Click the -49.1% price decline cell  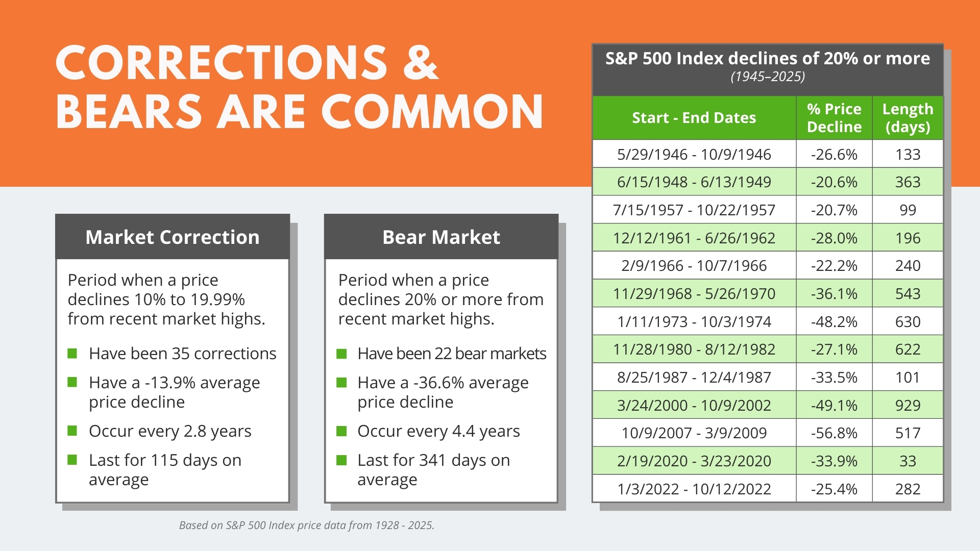click(x=834, y=405)
